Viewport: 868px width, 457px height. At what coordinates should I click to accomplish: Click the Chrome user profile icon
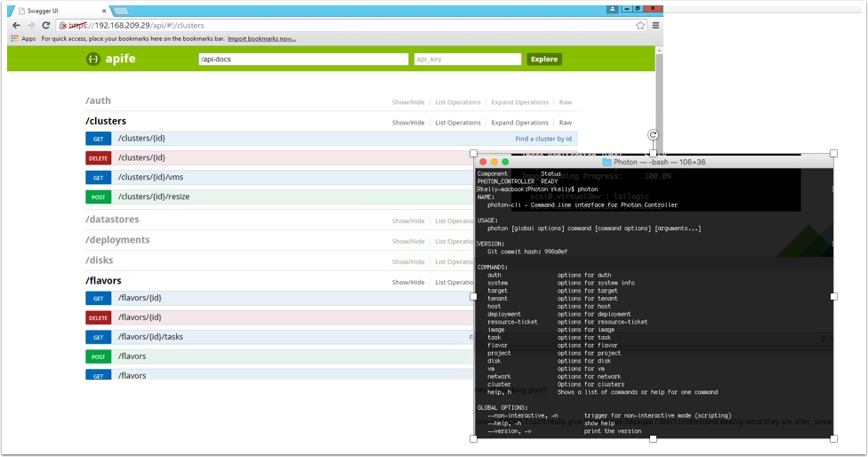[x=612, y=9]
